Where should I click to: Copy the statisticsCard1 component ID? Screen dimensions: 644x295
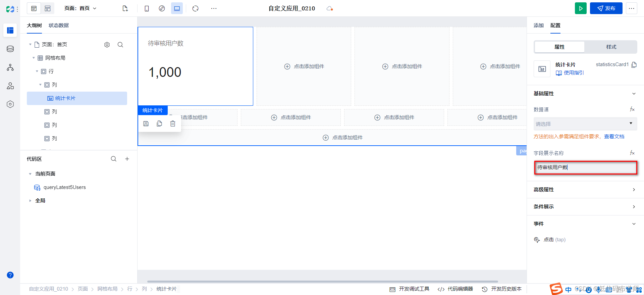tap(634, 64)
